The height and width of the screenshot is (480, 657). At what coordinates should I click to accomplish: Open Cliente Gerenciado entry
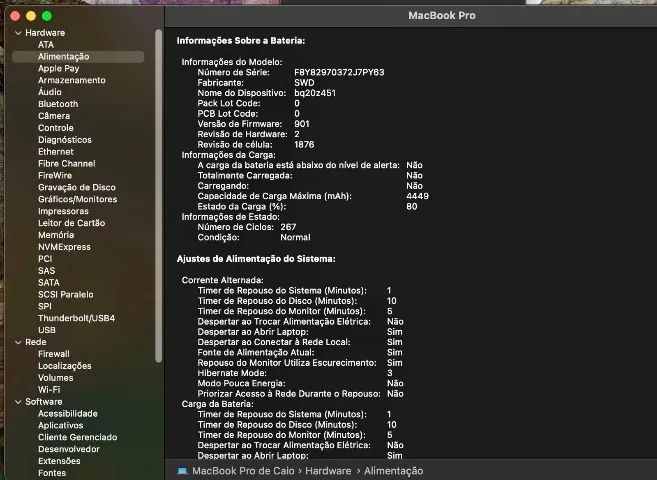click(78, 437)
